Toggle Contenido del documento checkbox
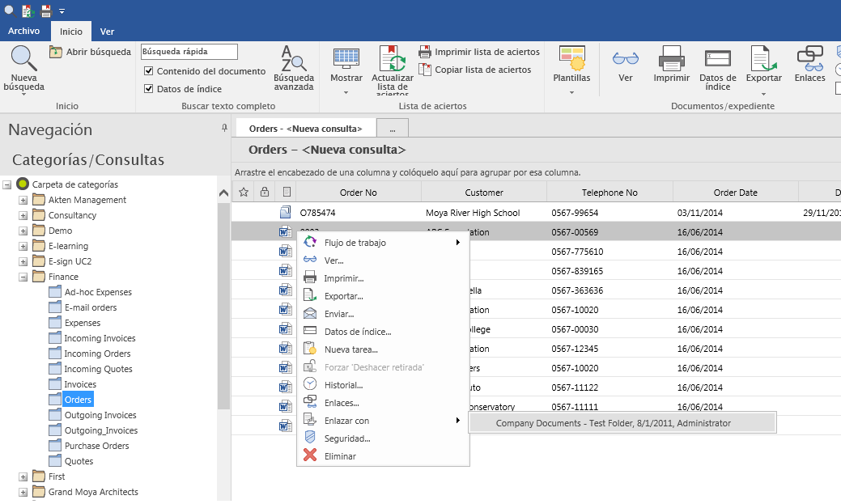The height and width of the screenshot is (504, 841). (149, 70)
